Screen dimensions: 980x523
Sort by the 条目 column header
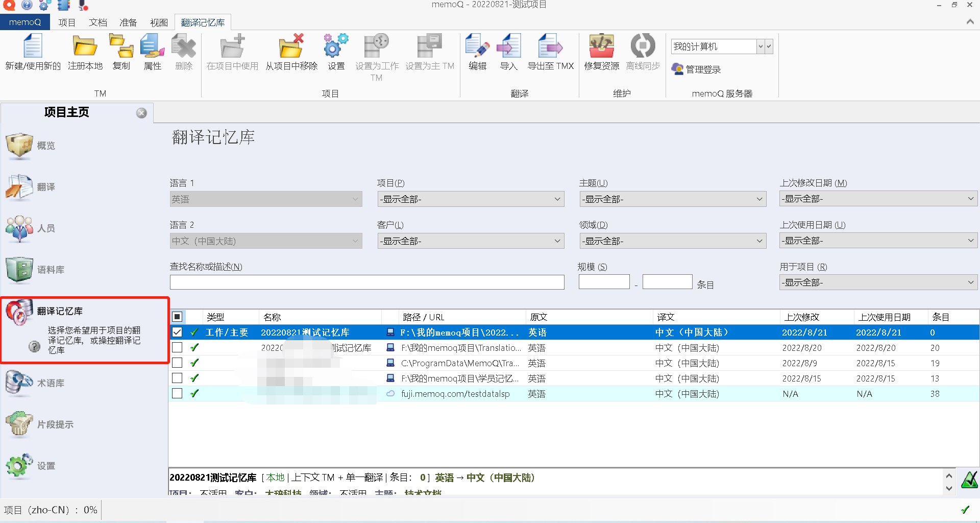[953, 317]
